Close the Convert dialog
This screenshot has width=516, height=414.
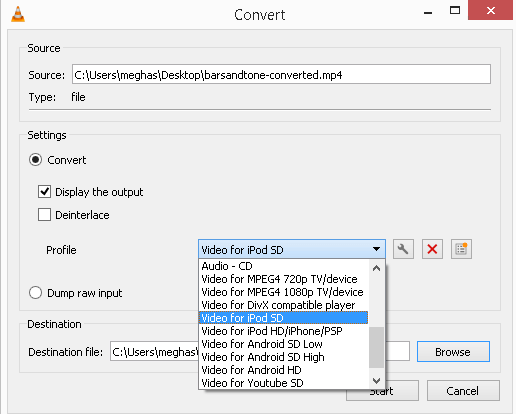[x=490, y=10]
